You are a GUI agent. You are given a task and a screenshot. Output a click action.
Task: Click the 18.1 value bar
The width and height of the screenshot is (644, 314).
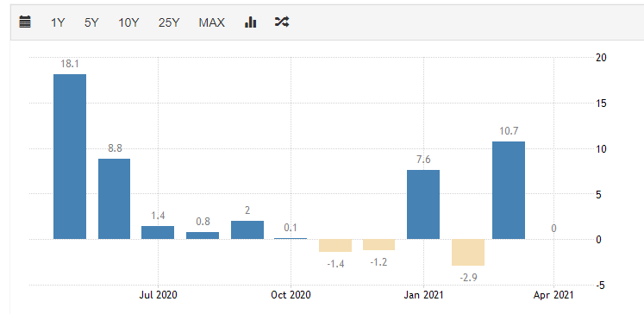(x=70, y=157)
